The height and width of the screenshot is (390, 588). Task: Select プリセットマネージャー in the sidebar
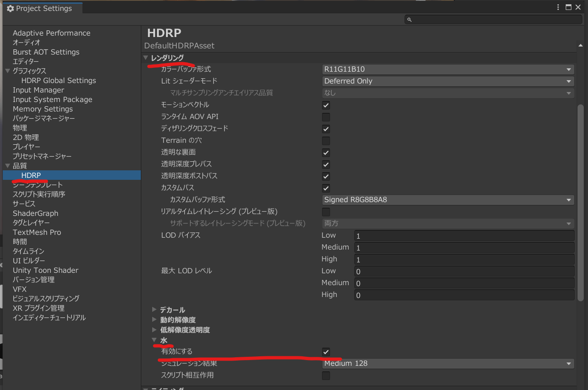pos(42,157)
